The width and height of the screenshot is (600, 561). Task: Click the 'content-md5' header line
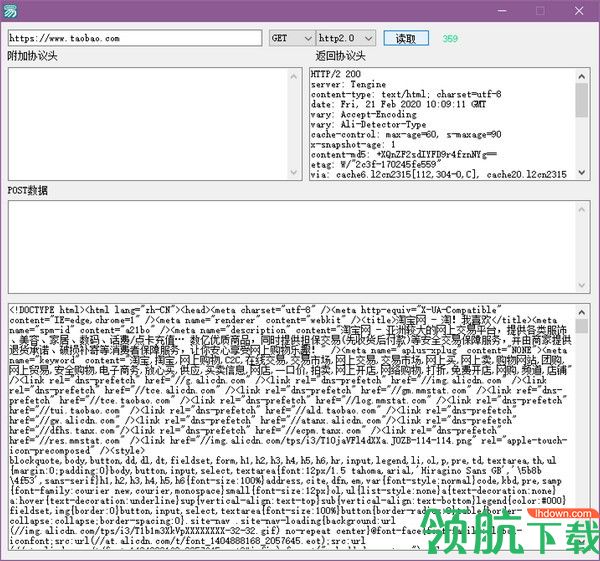[404, 155]
